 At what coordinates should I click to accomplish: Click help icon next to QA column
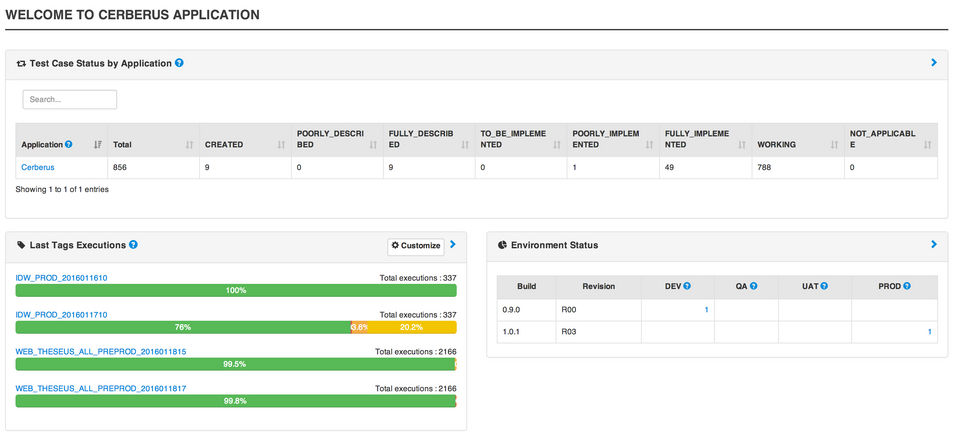click(753, 286)
